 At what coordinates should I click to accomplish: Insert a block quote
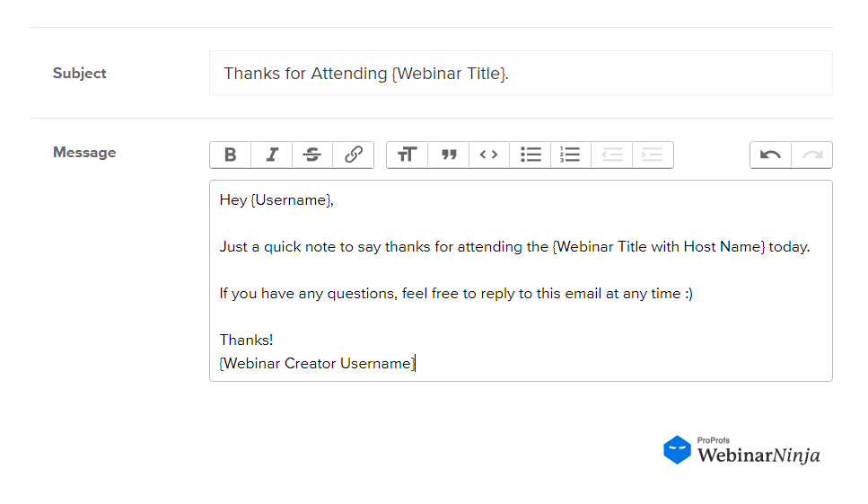[x=449, y=155]
